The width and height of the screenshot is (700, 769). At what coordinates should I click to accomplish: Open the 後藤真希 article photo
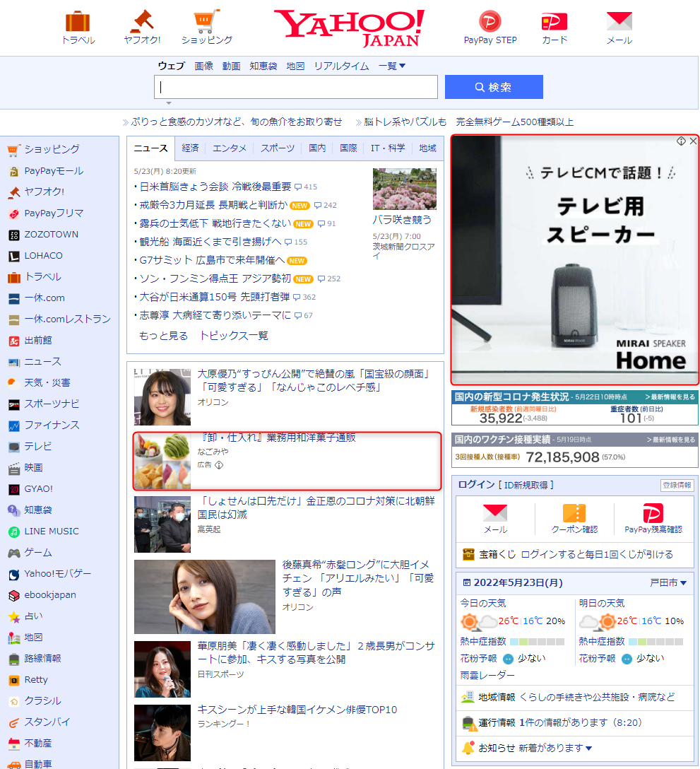pyautogui.click(x=204, y=597)
